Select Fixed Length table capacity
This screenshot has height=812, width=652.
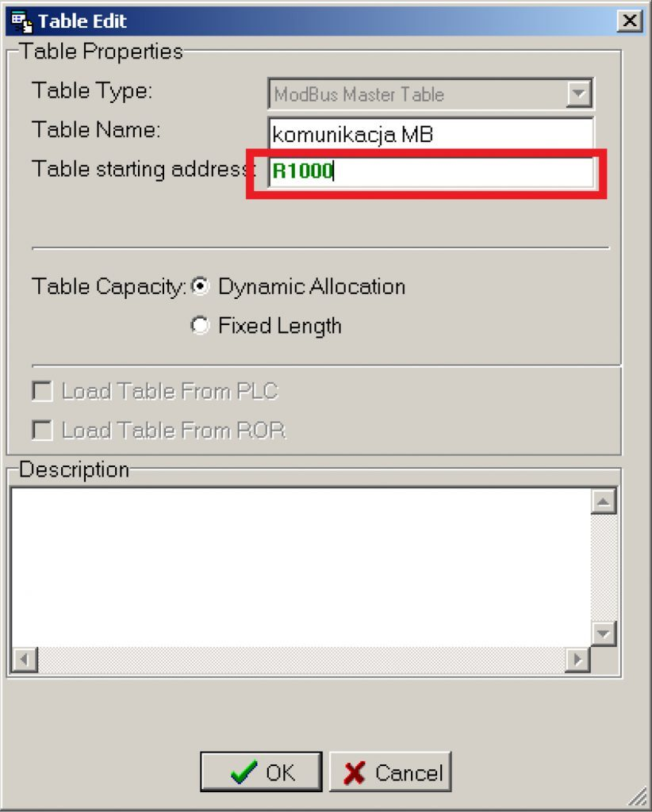pyautogui.click(x=201, y=326)
